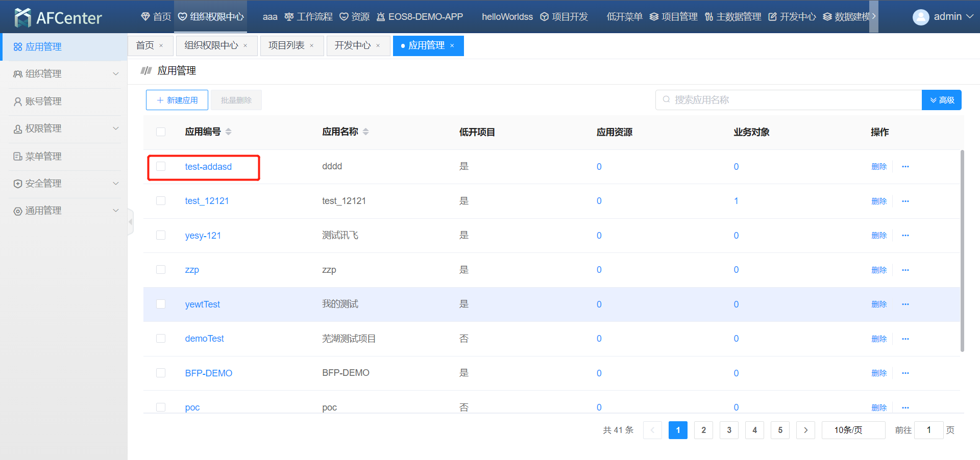Collapse the left sidebar handle
Viewport: 980px width, 460px height.
tap(131, 222)
